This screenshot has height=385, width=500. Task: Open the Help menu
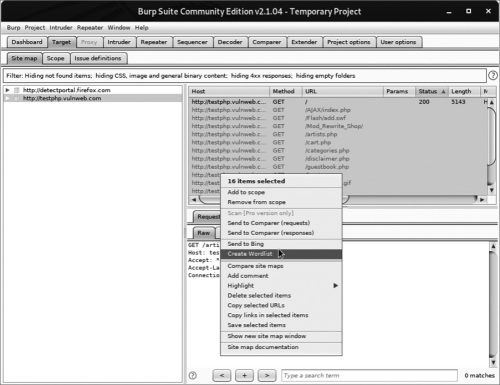pos(141,28)
